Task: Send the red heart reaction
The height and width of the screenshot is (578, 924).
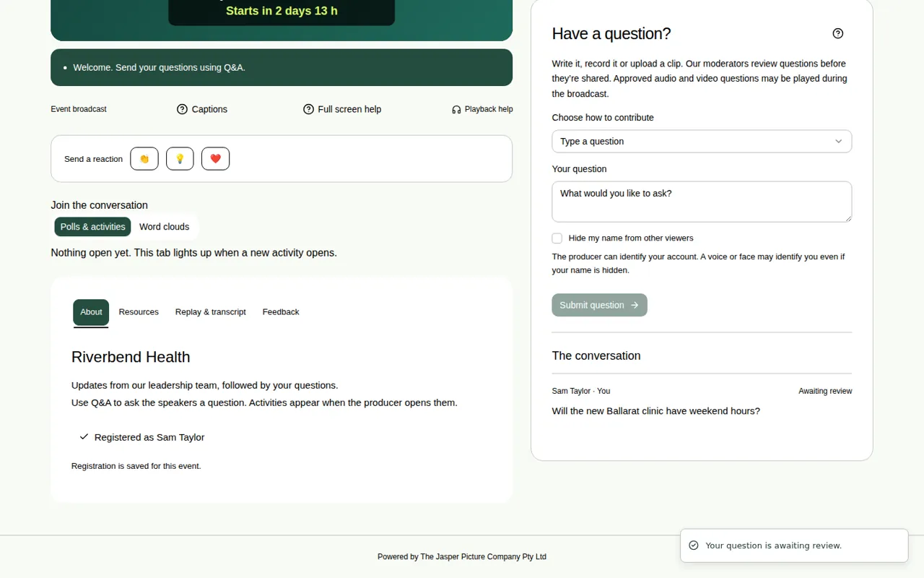Action: [215, 159]
